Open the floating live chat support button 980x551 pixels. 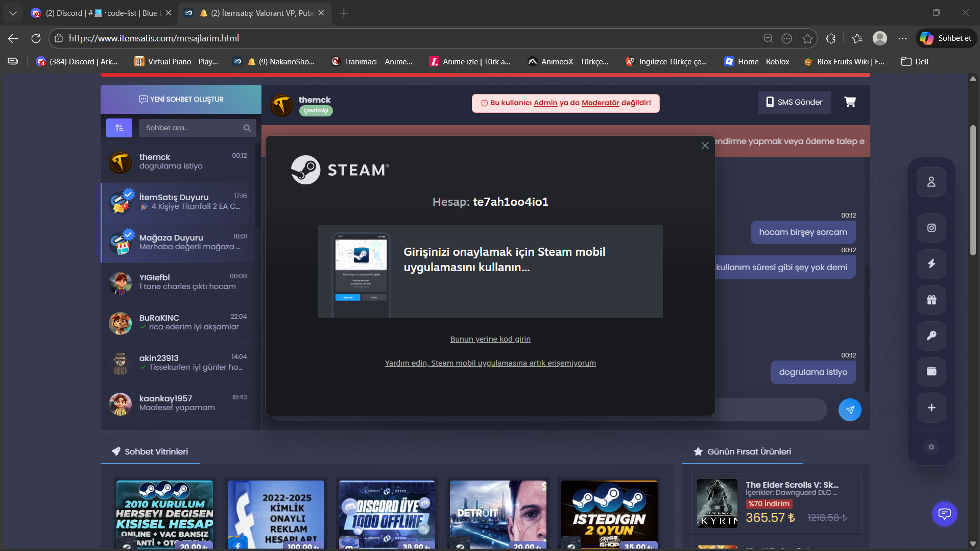[944, 514]
